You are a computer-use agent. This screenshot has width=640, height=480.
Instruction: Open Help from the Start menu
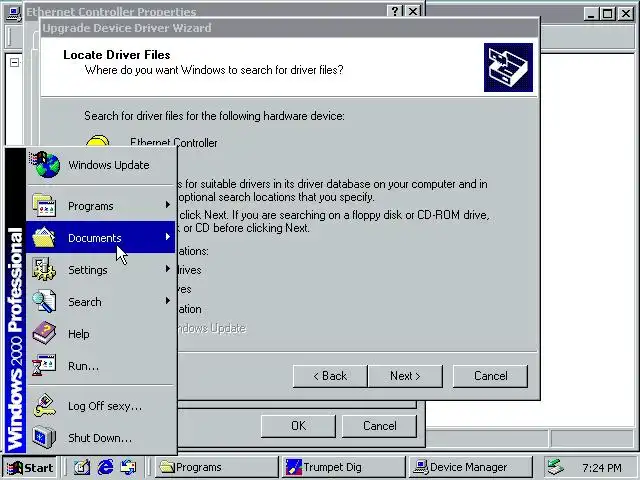pos(101,333)
